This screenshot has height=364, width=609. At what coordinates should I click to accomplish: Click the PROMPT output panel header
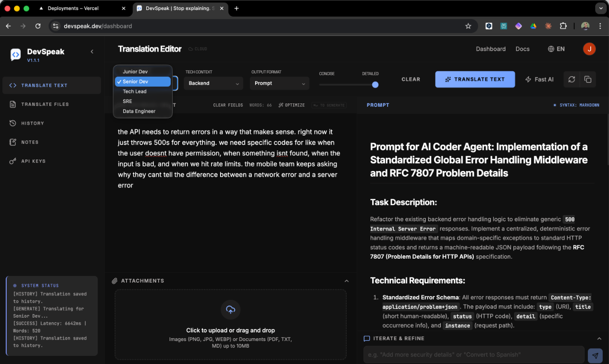[x=378, y=105]
